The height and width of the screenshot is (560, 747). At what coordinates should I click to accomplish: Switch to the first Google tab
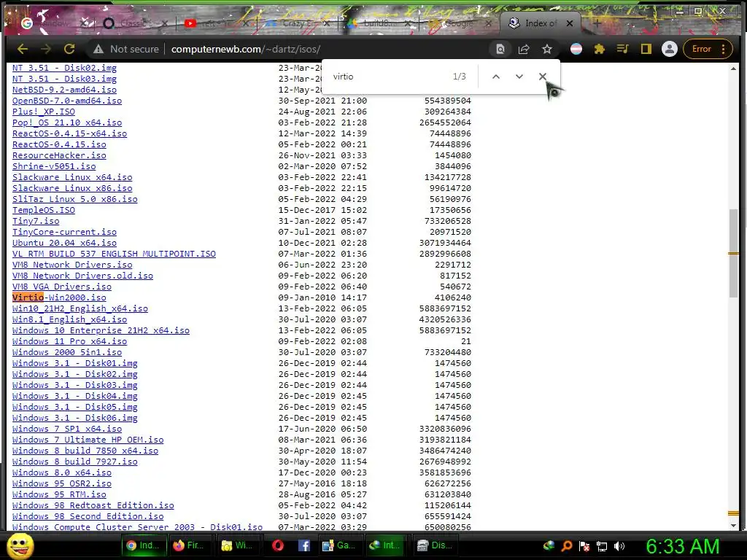[53, 23]
